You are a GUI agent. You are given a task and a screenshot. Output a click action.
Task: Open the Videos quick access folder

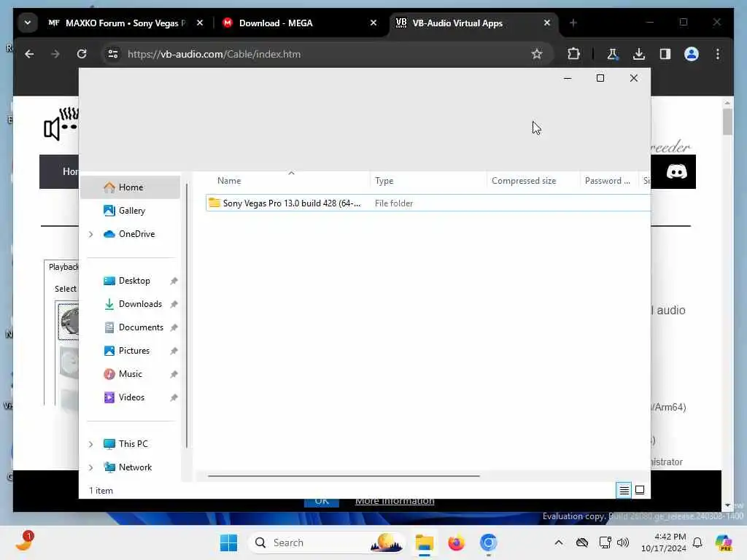point(131,397)
